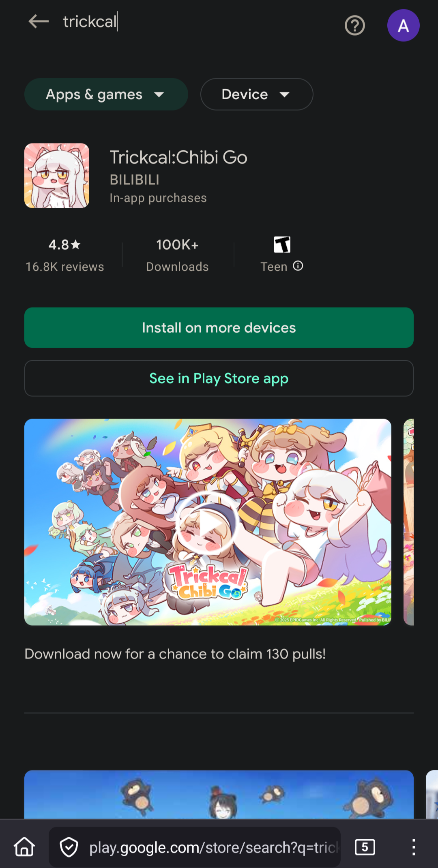Focus the search field containing trickcal
The width and height of the screenshot is (438, 868).
coord(195,21)
